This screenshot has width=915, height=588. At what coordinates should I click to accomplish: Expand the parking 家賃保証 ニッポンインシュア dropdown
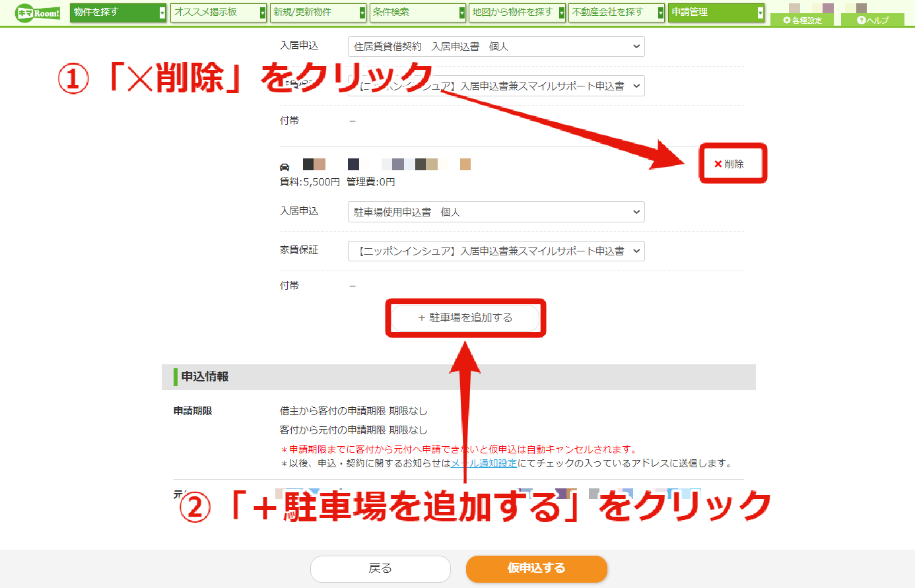coord(496,251)
